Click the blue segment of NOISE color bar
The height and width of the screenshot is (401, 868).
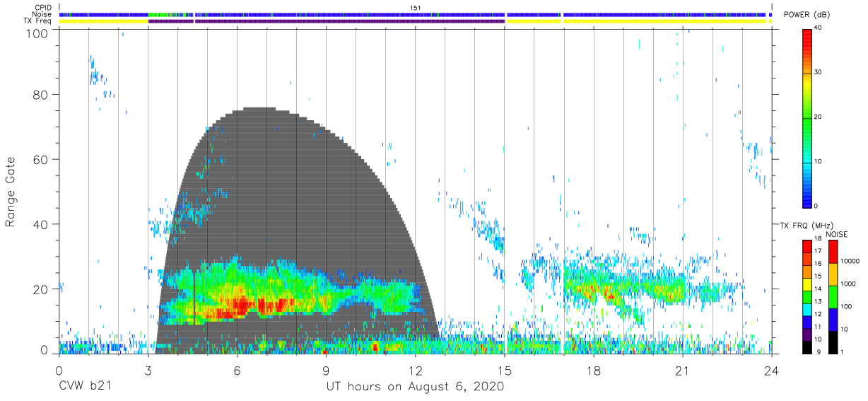tap(832, 319)
